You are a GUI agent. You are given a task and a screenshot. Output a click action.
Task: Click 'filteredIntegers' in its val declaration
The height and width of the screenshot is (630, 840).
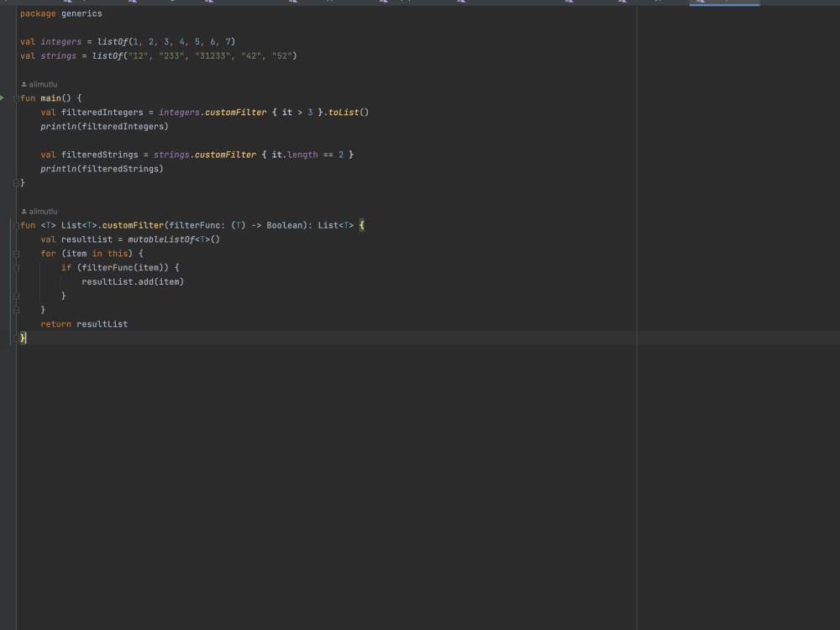point(102,113)
